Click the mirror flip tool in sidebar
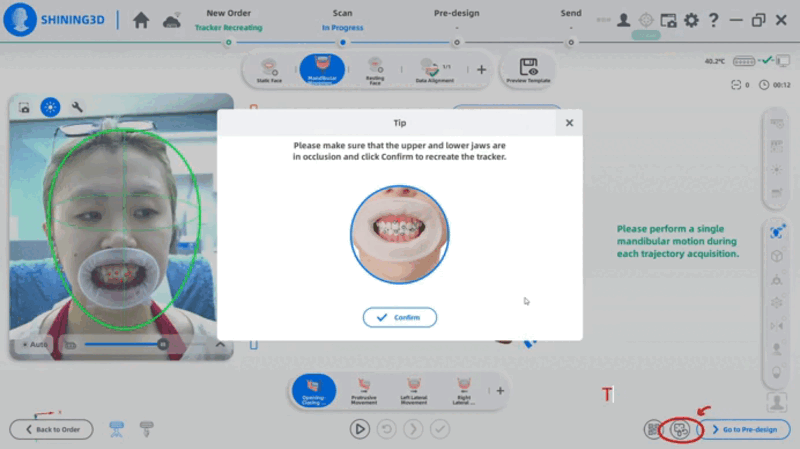The height and width of the screenshot is (449, 800). 777,326
